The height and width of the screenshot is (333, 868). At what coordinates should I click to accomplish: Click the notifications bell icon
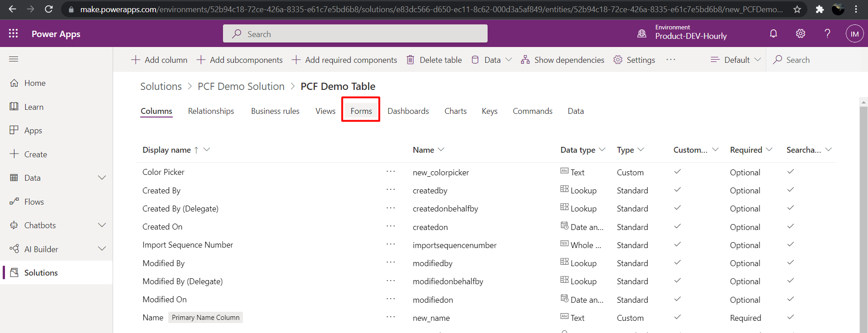click(773, 33)
